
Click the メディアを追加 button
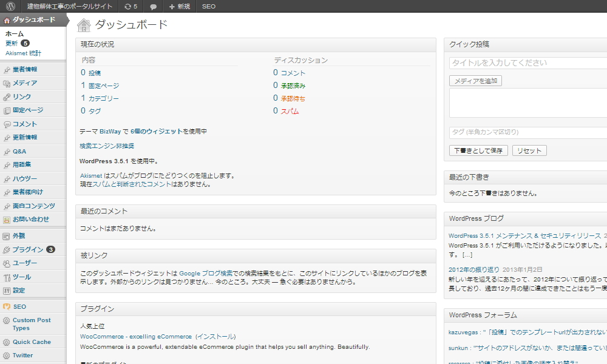(x=475, y=81)
